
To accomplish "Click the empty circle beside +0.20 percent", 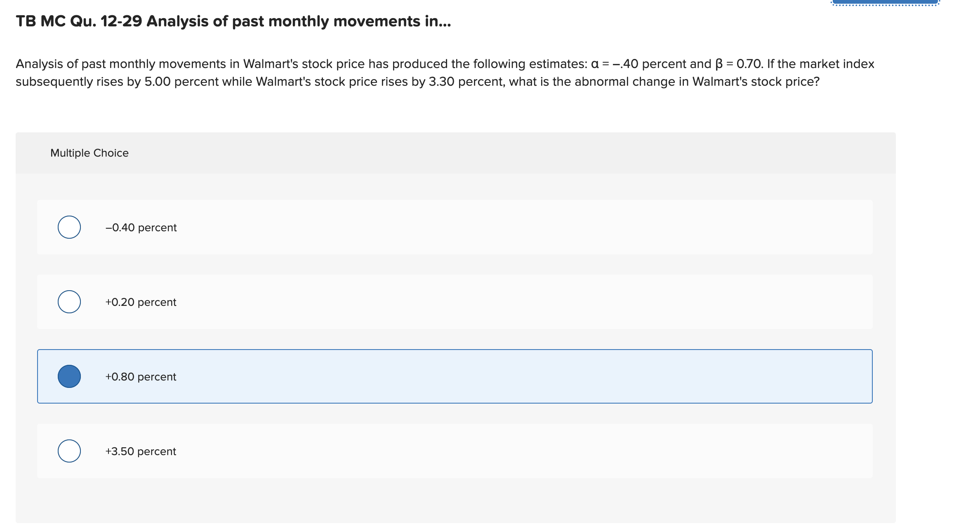I will (x=69, y=302).
